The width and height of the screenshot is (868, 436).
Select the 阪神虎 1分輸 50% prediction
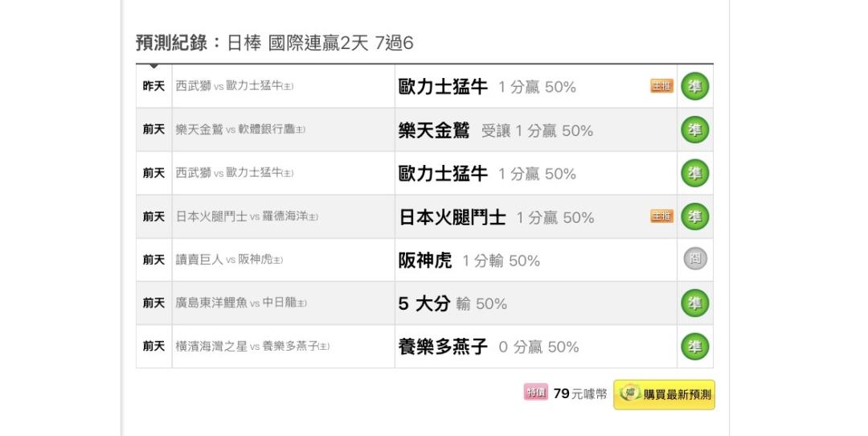469,261
